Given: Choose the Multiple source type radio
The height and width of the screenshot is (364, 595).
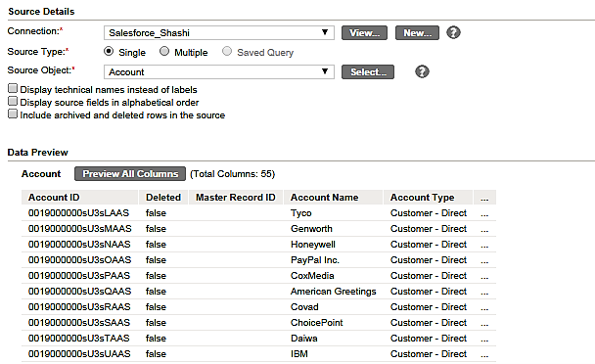Looking at the screenshot, I should pos(164,51).
